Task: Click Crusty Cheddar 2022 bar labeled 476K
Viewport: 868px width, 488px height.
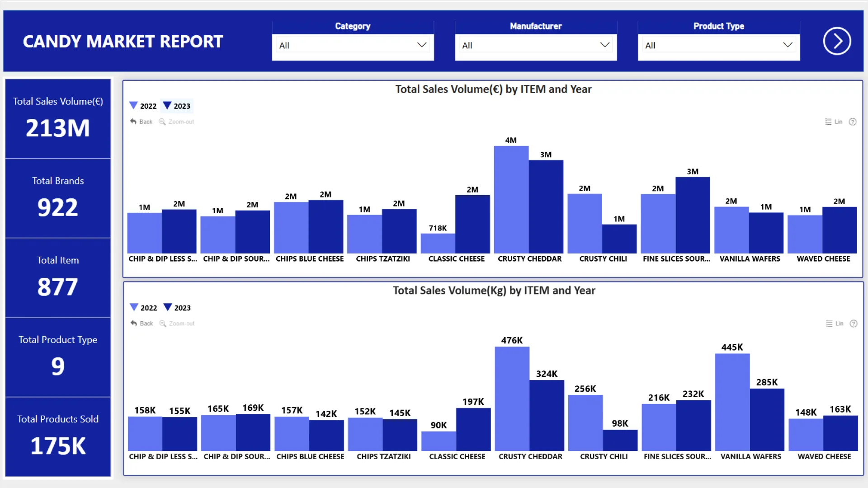Action: pos(512,399)
